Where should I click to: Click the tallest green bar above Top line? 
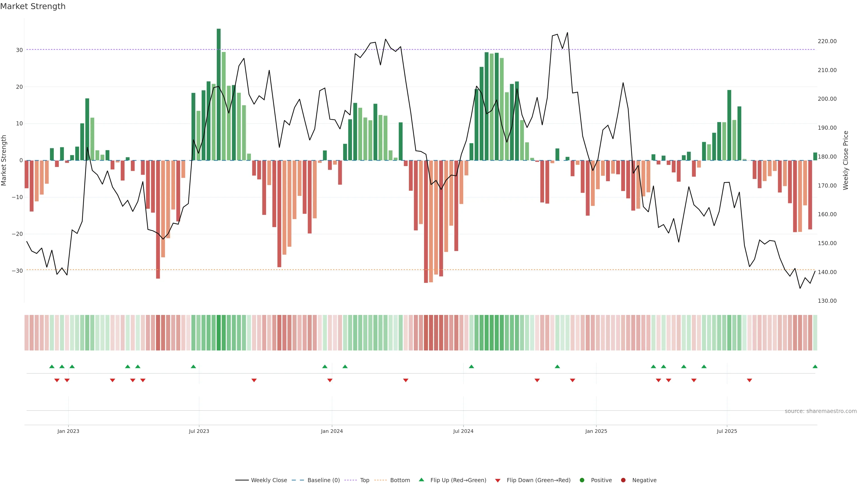pos(219,39)
